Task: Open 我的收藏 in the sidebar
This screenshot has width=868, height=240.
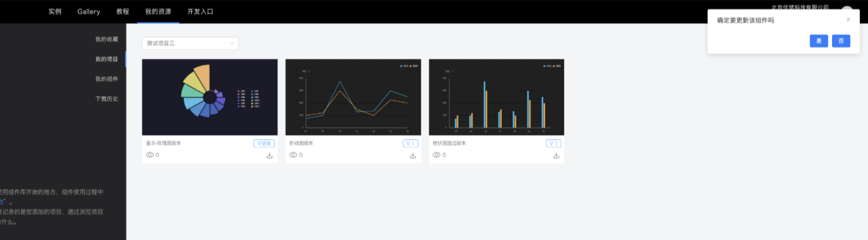Action: 106,39
